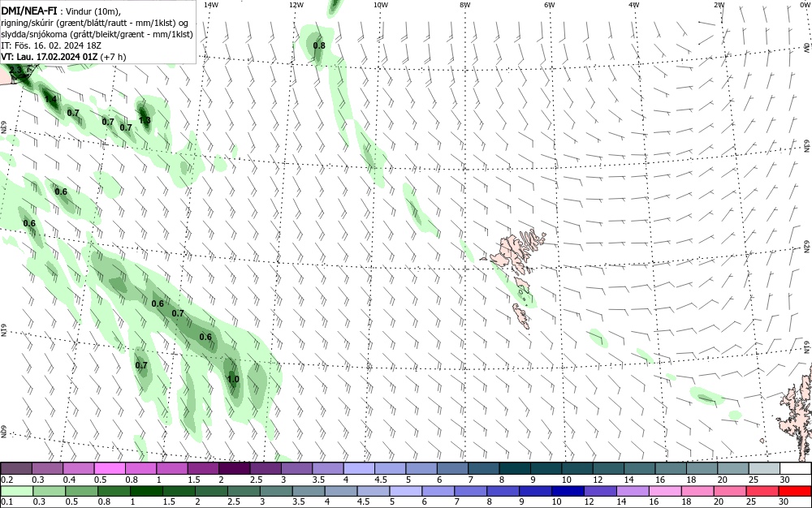812x508 pixels.
Task: Click the 60N latitude label
Action: [x=3, y=432]
